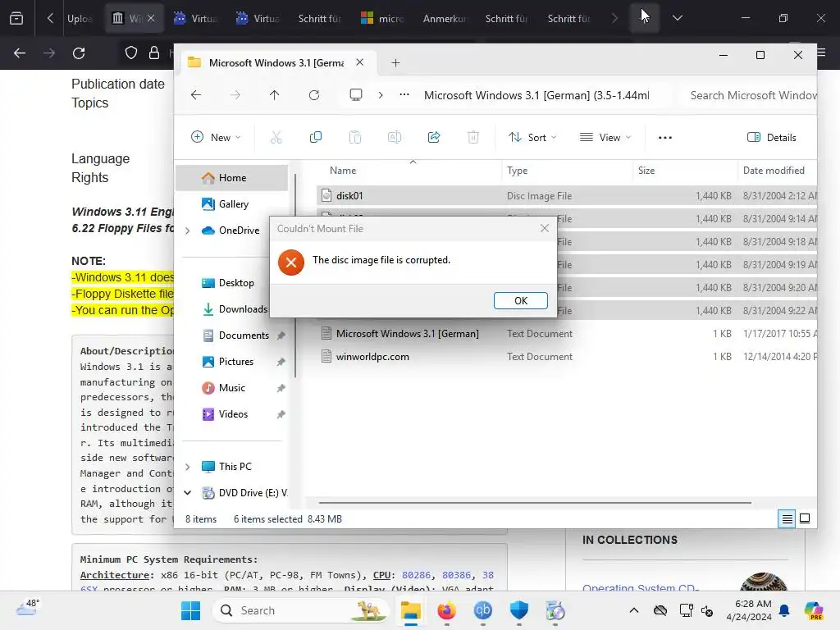Go back in File Explorer
840x630 pixels.
pyautogui.click(x=196, y=95)
